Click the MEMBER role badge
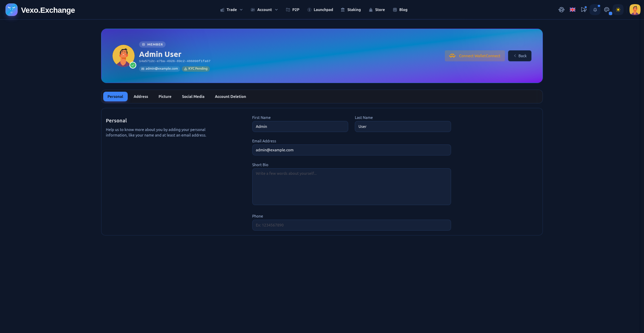 click(152, 44)
